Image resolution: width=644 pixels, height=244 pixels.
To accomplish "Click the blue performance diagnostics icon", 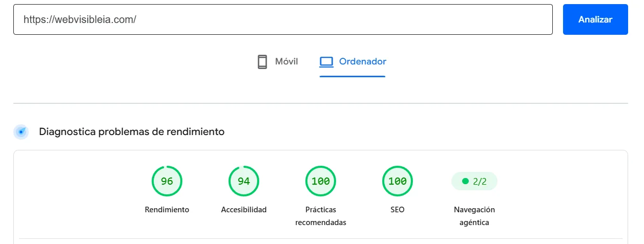I will (21, 132).
